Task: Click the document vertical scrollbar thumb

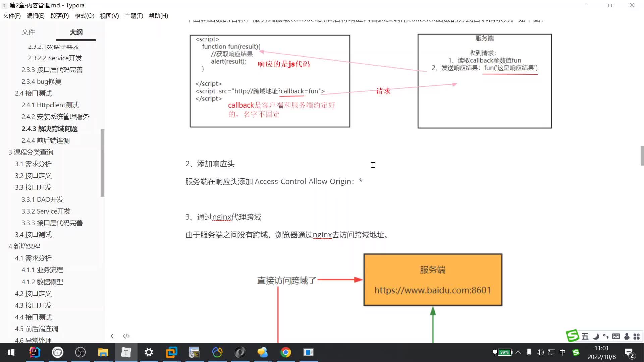Action: tap(642, 156)
